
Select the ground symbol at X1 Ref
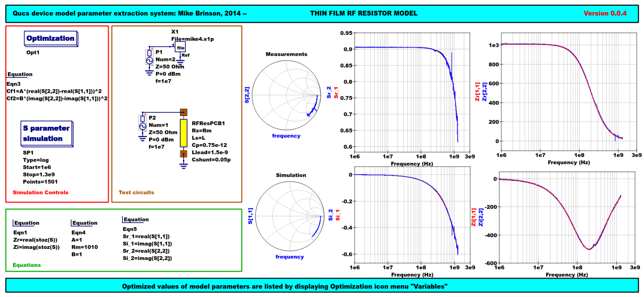point(180,62)
